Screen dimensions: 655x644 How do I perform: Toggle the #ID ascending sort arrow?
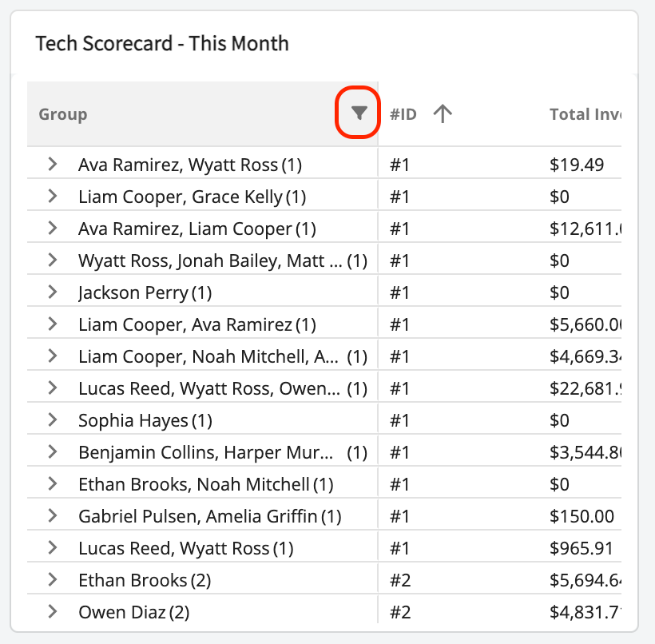tap(443, 113)
